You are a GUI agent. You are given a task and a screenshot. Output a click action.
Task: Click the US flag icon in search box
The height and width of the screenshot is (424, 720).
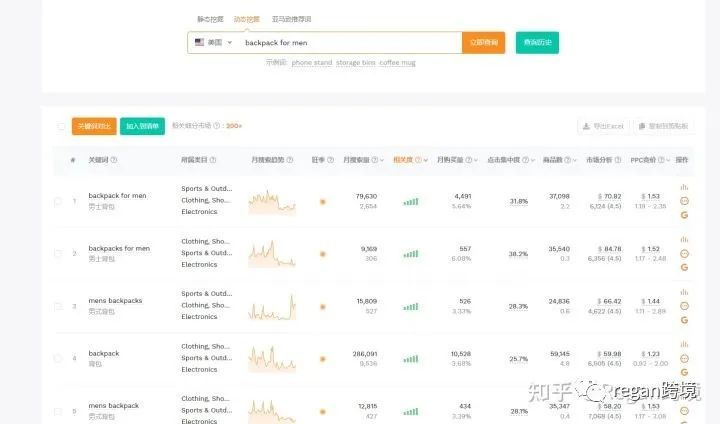point(199,42)
